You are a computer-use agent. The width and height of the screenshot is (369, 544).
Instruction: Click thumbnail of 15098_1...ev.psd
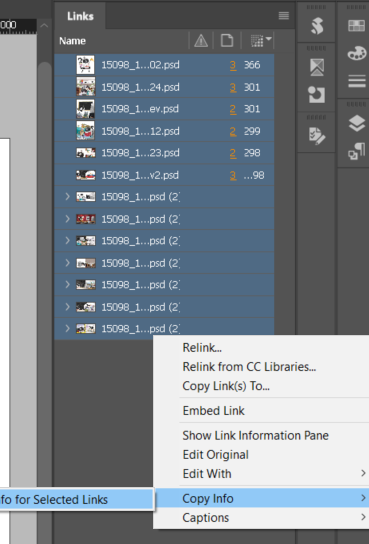coord(85,109)
